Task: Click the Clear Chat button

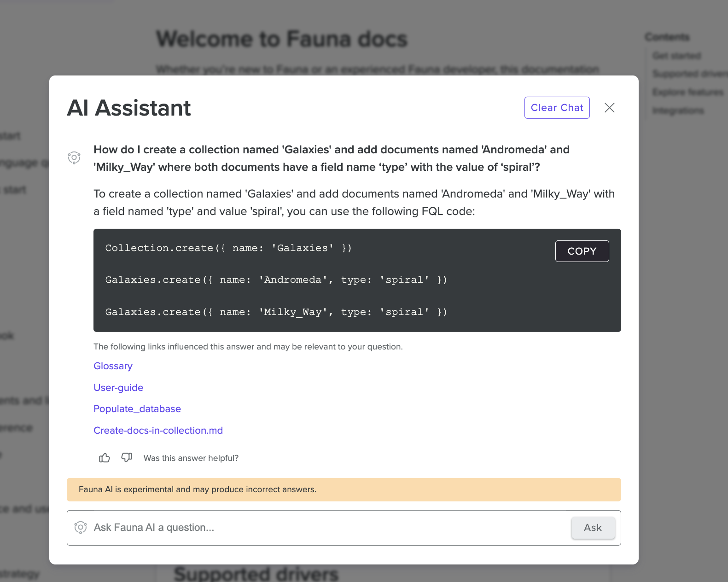Action: tap(557, 108)
